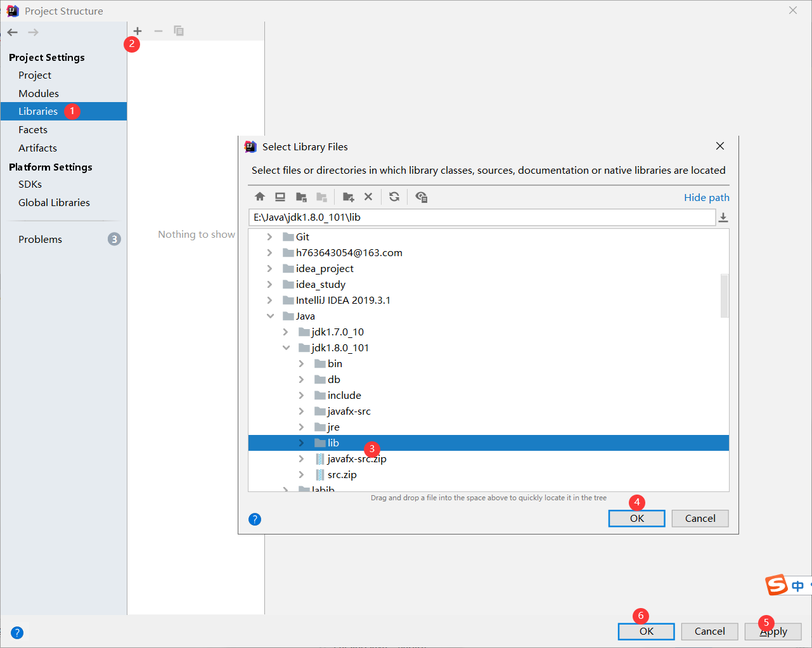Select the db folder row

(489, 379)
